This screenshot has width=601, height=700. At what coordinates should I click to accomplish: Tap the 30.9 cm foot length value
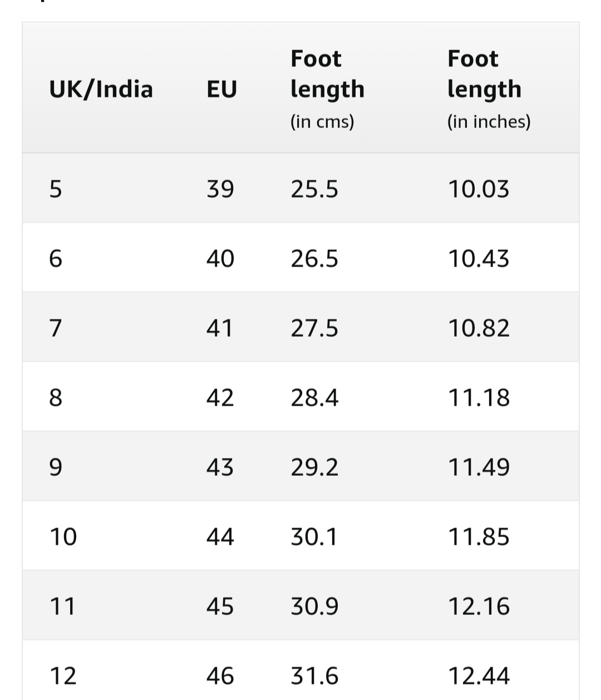(x=314, y=606)
